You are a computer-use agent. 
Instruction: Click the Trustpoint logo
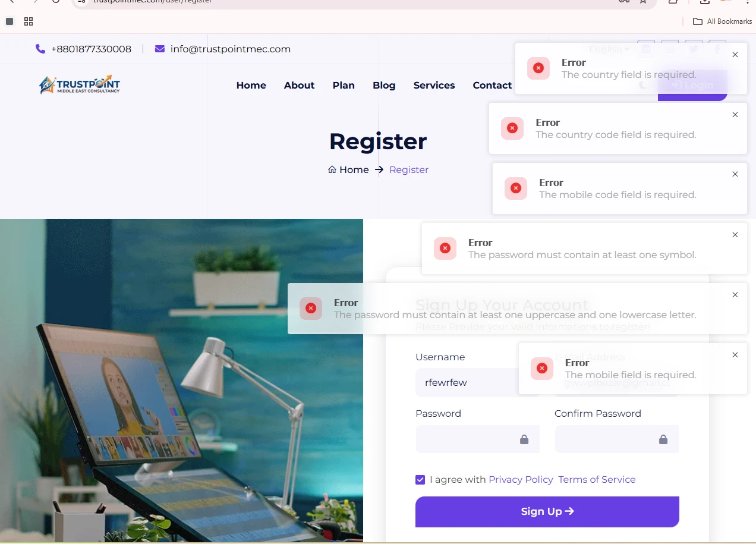(80, 85)
